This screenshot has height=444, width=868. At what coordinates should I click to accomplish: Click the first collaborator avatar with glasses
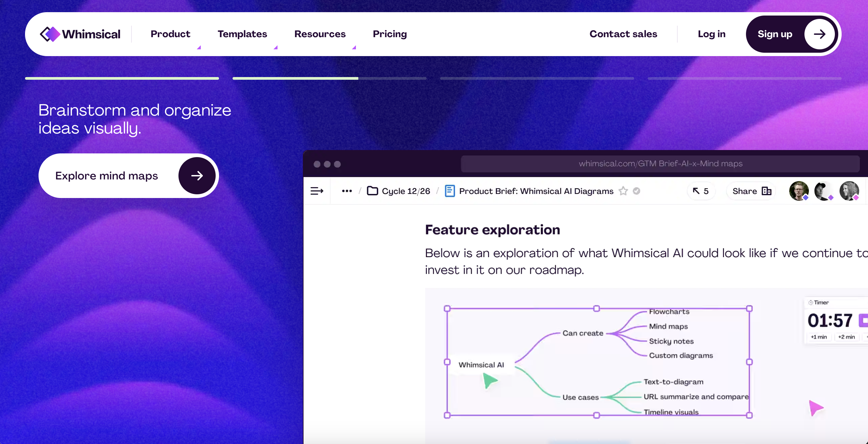(x=799, y=191)
